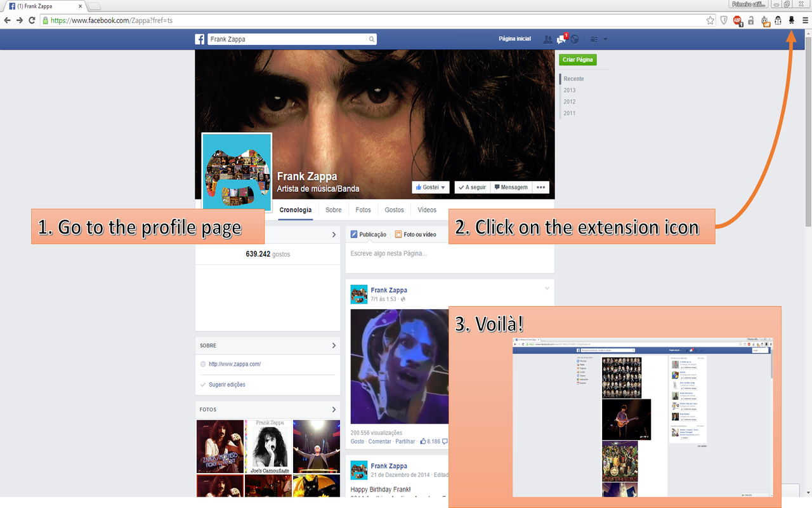Bookmark this page with the star icon
Image resolution: width=812 pixels, height=508 pixels.
[x=710, y=20]
